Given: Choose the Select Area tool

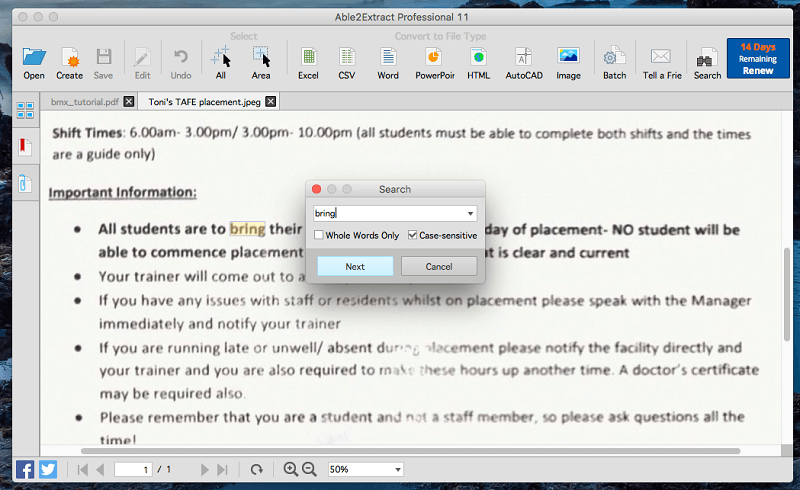Looking at the screenshot, I should tap(261, 57).
